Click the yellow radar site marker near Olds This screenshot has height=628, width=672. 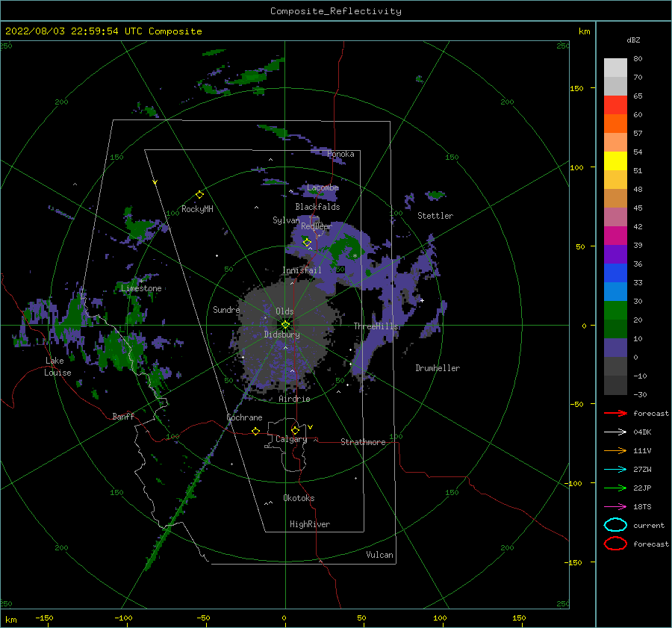click(x=285, y=325)
